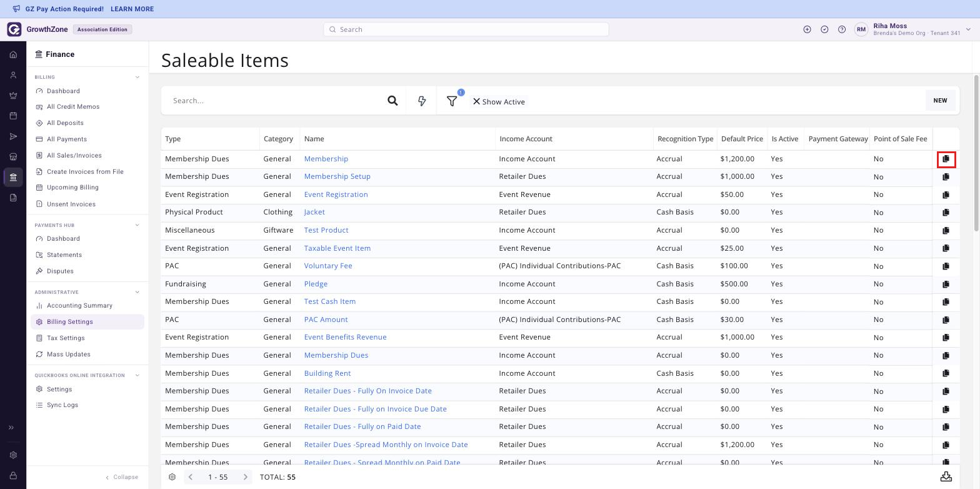Click copy icon in Jacket row
980x489 pixels.
point(946,213)
